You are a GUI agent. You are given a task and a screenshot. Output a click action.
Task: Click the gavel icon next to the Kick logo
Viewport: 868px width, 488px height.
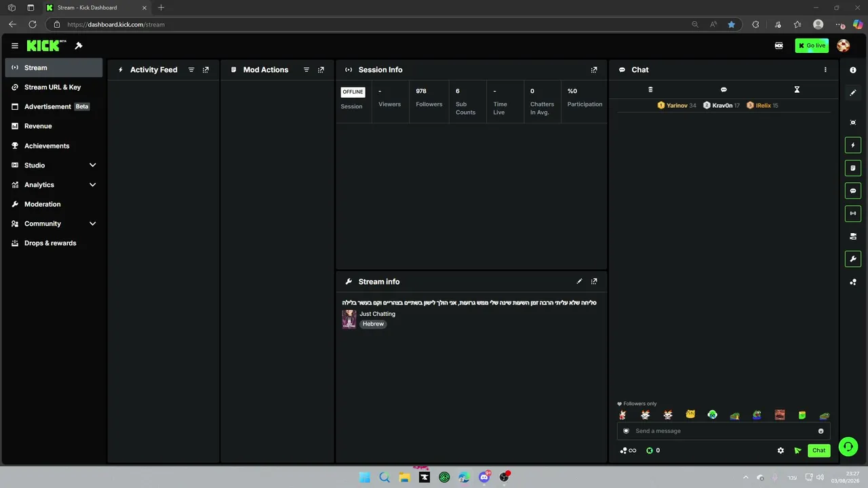(79, 46)
